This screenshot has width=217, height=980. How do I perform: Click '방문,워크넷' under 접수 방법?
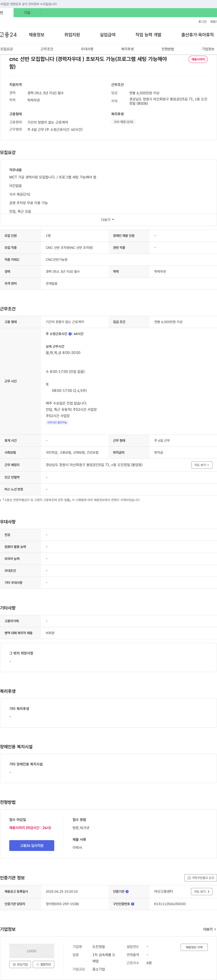pos(81,827)
